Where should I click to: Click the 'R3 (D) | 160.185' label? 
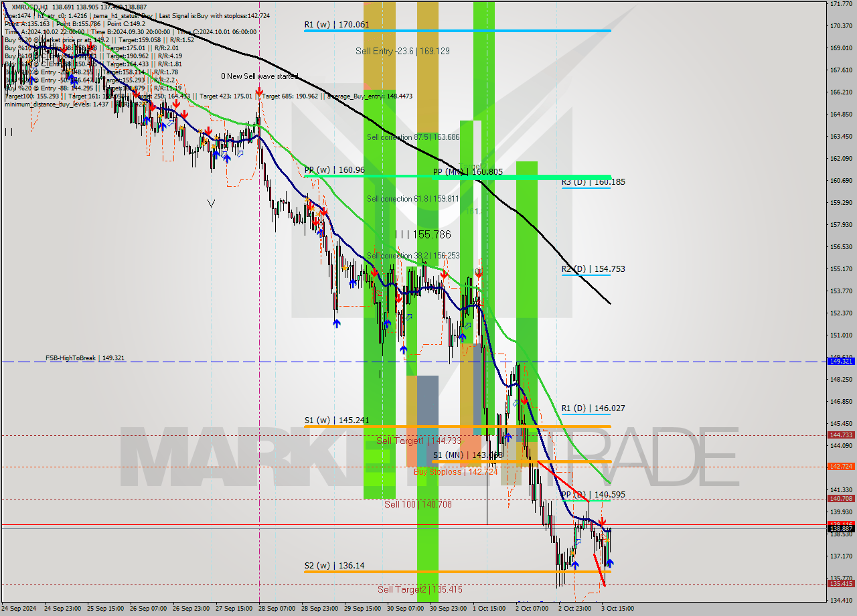coord(593,181)
